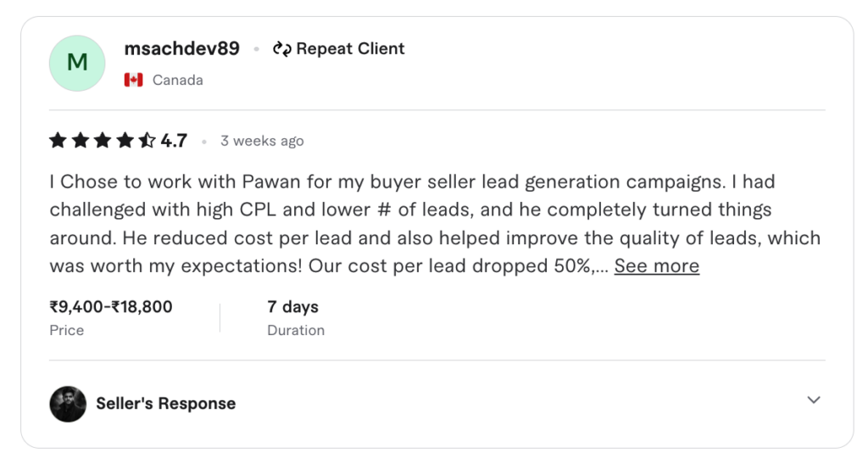Click the green M user avatar

coord(77,64)
